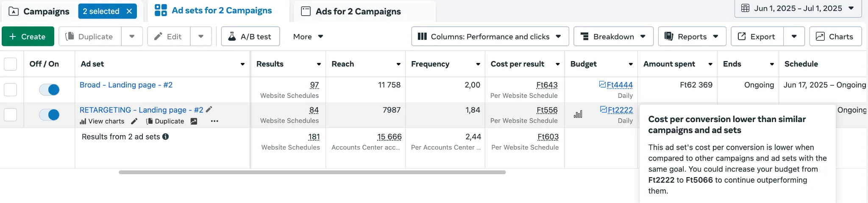Click the green Create button
The width and height of the screenshot is (868, 203).
click(x=28, y=36)
